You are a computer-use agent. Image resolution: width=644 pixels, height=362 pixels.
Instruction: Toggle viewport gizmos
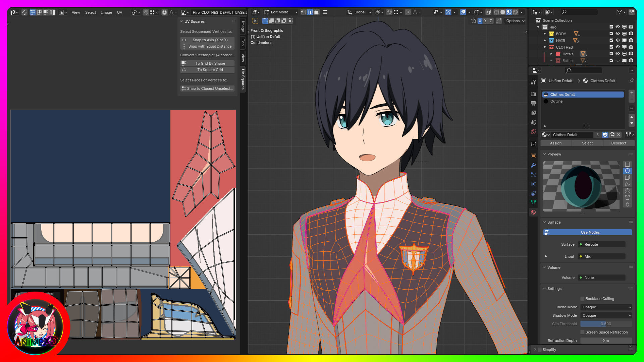[x=448, y=12]
